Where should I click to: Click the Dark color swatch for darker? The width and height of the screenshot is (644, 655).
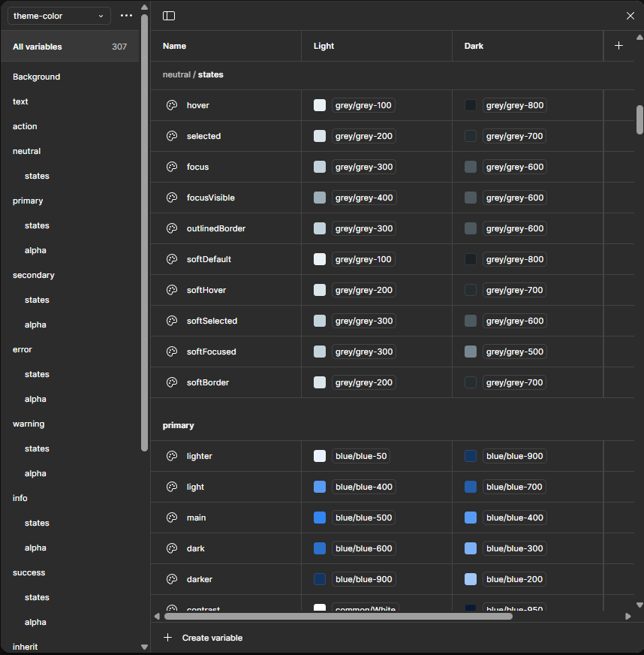(471, 579)
